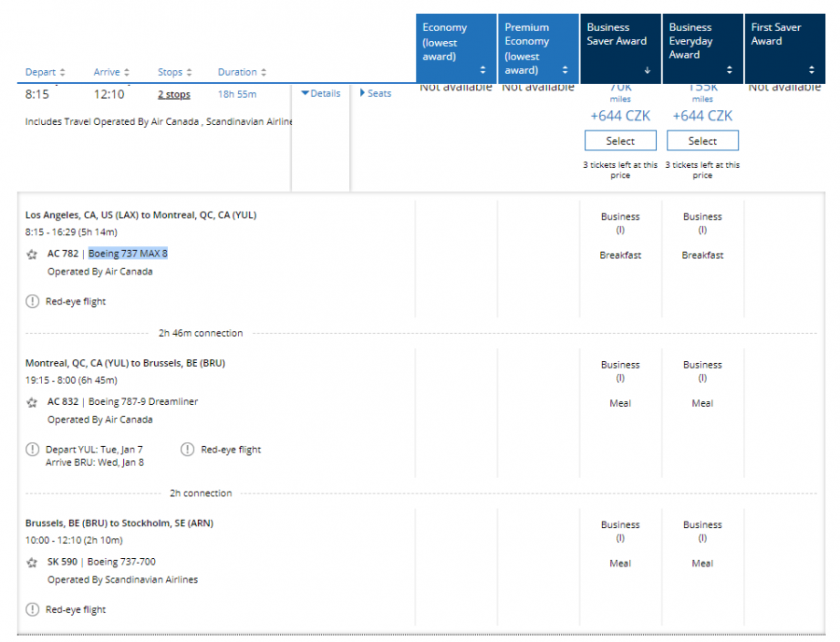Screen dimensions: 840x642
Task: Click the star icon beside AC 782
Action: coord(32,254)
